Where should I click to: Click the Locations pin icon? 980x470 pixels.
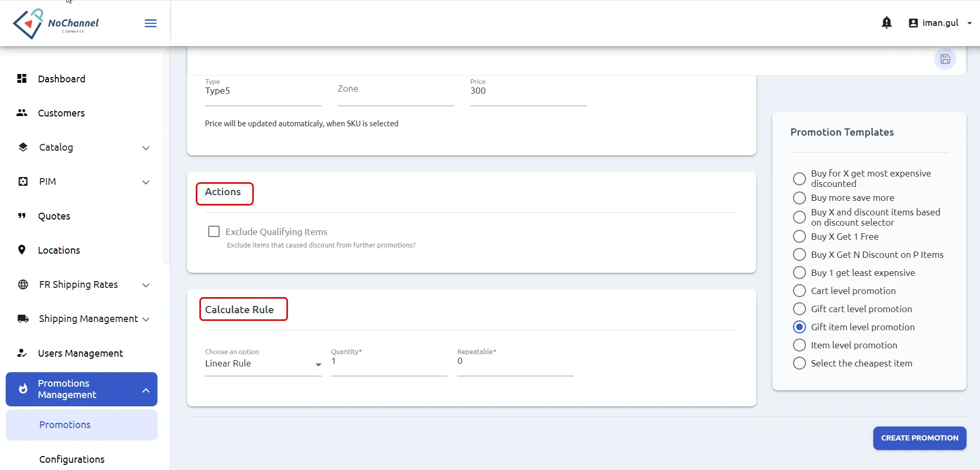pos(22,250)
